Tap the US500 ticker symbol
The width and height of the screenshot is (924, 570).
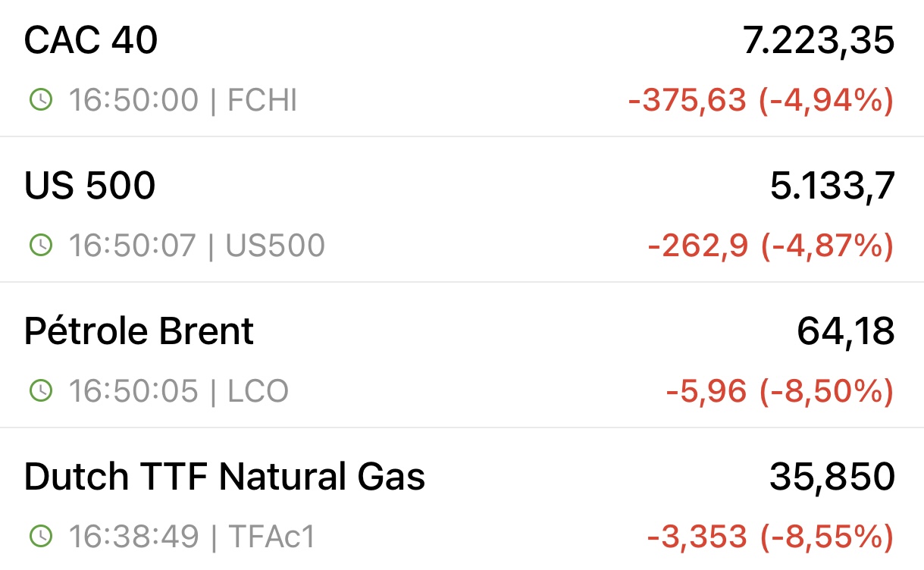click(x=276, y=246)
